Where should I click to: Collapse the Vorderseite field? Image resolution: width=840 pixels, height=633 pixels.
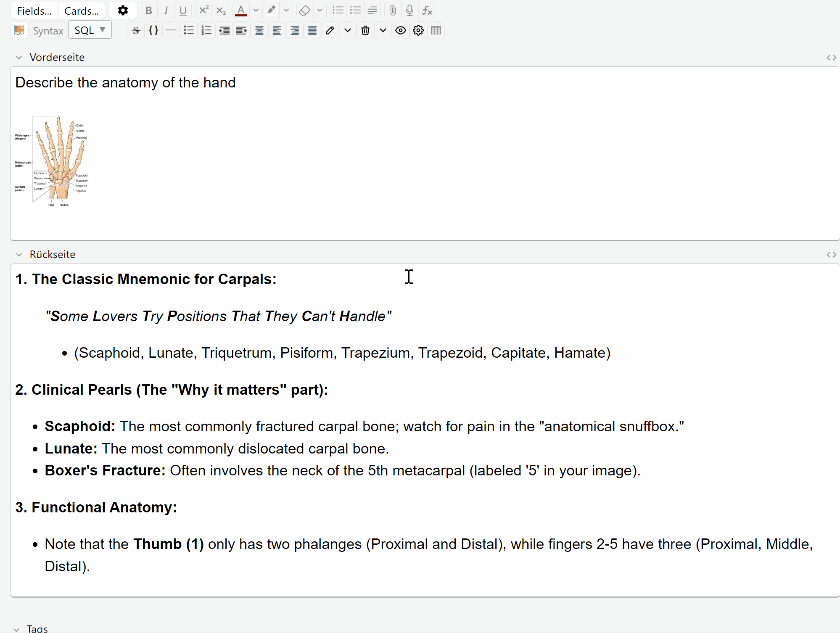[x=19, y=58]
